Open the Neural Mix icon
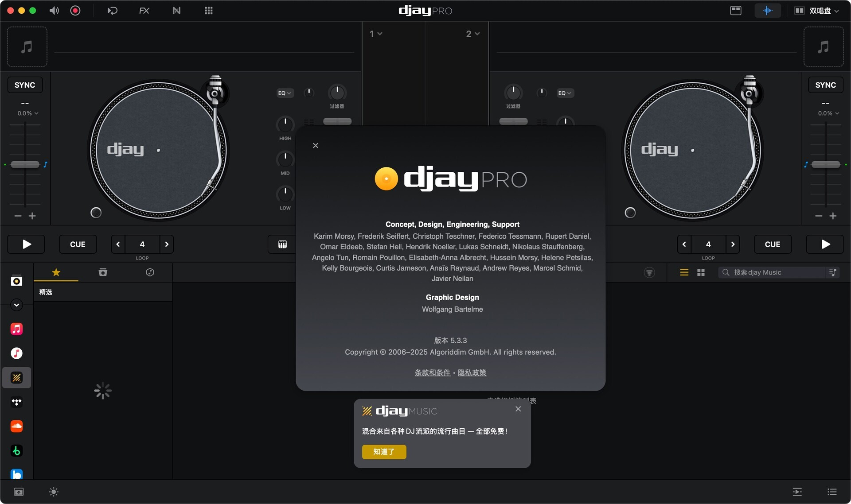 [176, 11]
